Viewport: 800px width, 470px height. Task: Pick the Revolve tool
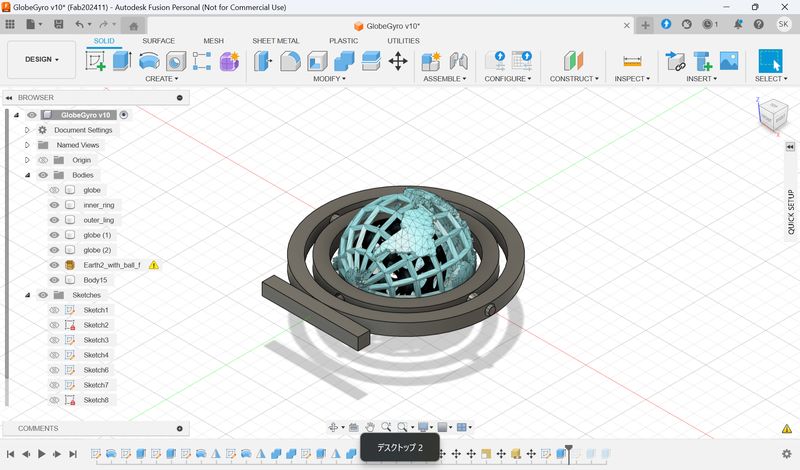pos(149,61)
